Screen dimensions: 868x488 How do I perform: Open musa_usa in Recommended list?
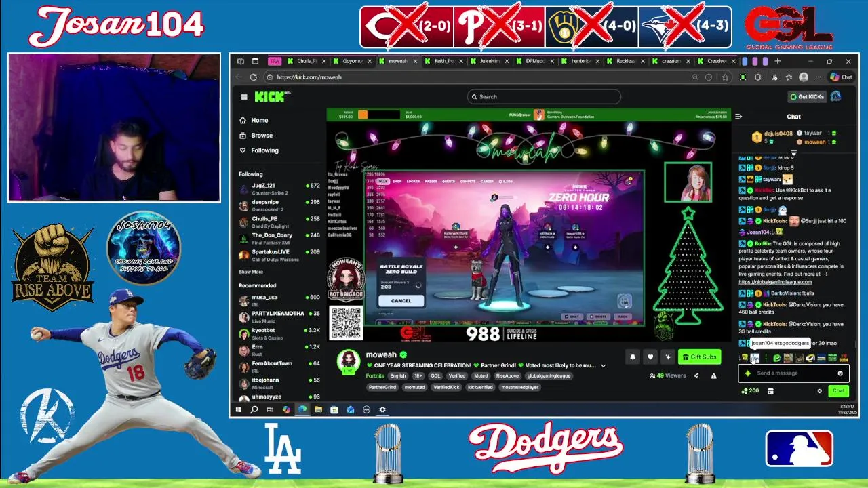pyautogui.click(x=279, y=300)
